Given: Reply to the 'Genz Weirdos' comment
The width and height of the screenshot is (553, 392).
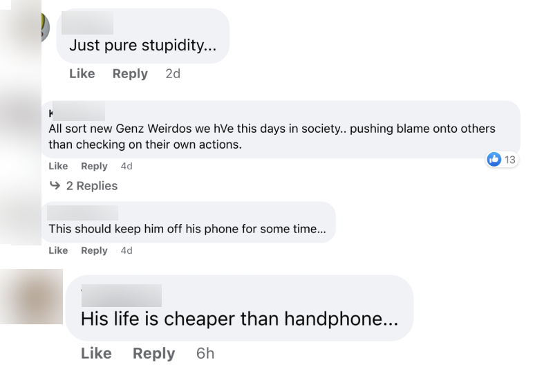Looking at the screenshot, I should [x=94, y=166].
